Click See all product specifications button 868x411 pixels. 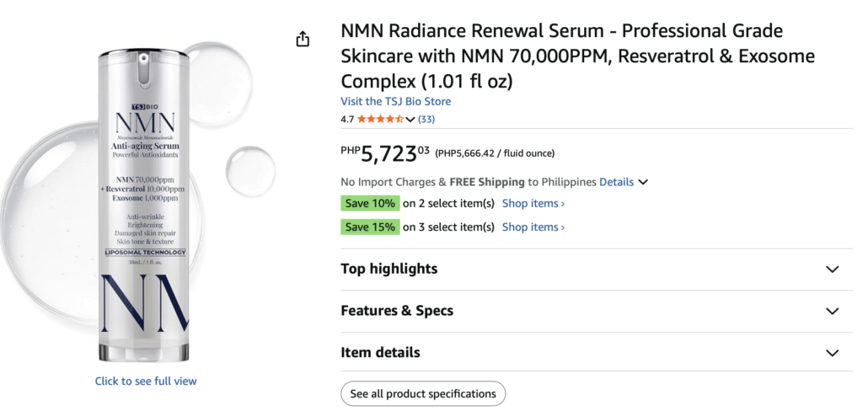pyautogui.click(x=423, y=394)
